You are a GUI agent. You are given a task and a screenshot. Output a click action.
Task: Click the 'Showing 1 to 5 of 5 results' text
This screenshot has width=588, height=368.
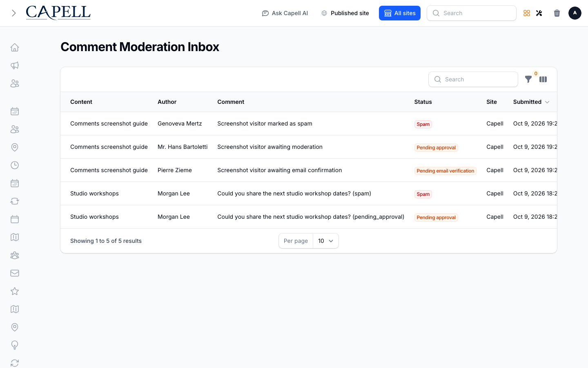106,241
